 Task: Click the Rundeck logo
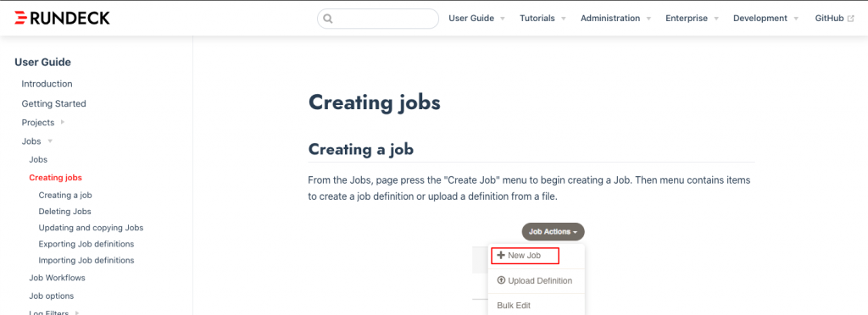tap(62, 19)
